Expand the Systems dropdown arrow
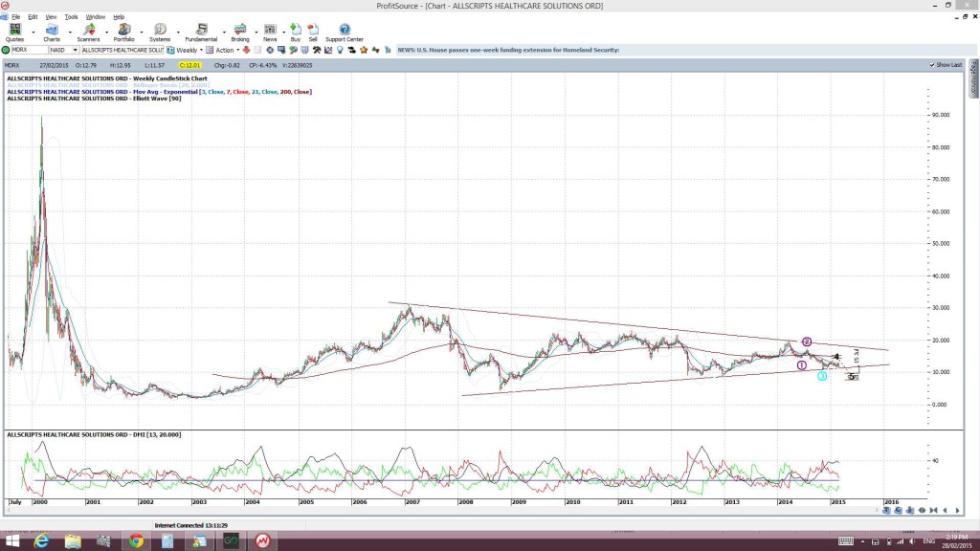This screenshot has height=551, width=980. (x=178, y=32)
